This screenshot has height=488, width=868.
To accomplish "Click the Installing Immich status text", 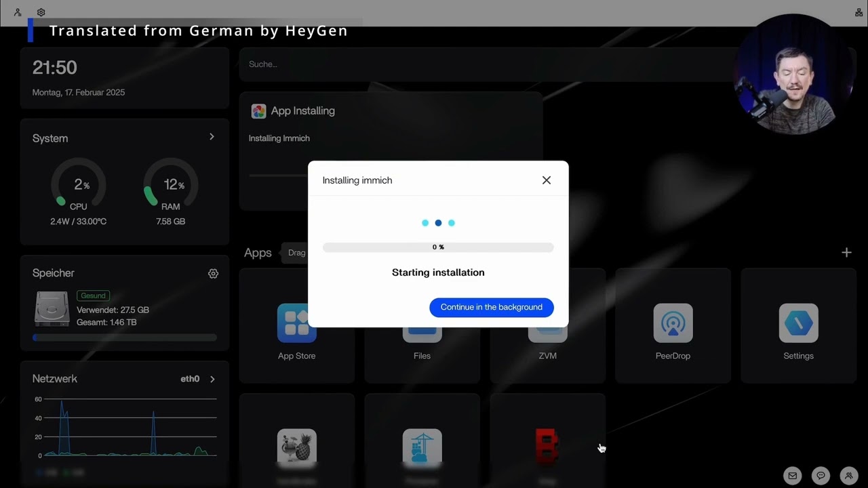I will coord(279,138).
